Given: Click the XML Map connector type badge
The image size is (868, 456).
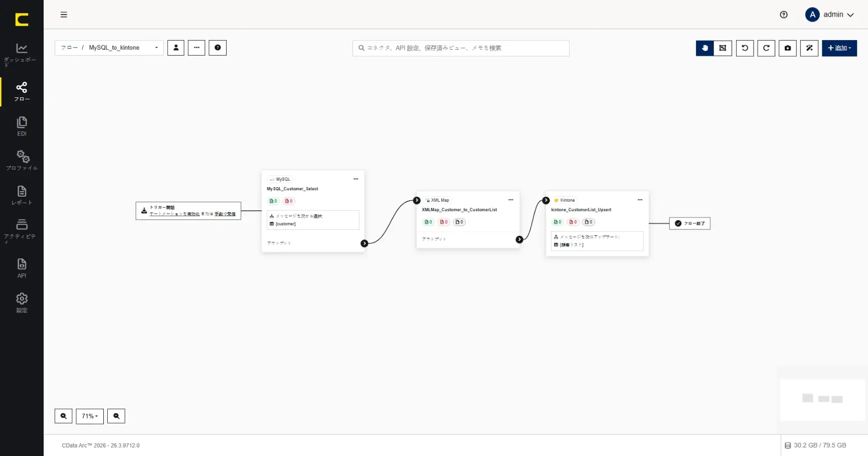Looking at the screenshot, I should click(x=437, y=200).
